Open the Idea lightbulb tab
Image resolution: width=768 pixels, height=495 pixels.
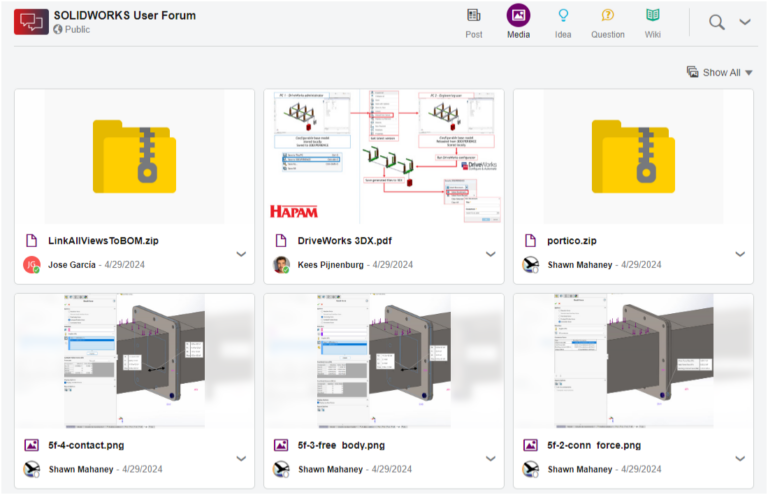click(563, 16)
